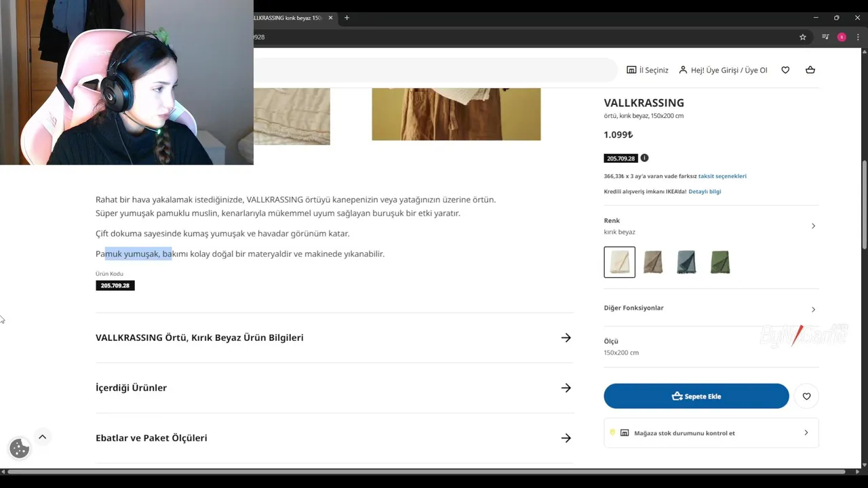This screenshot has width=868, height=488.
Task: Click the Sepete Ekle button
Action: (x=696, y=396)
